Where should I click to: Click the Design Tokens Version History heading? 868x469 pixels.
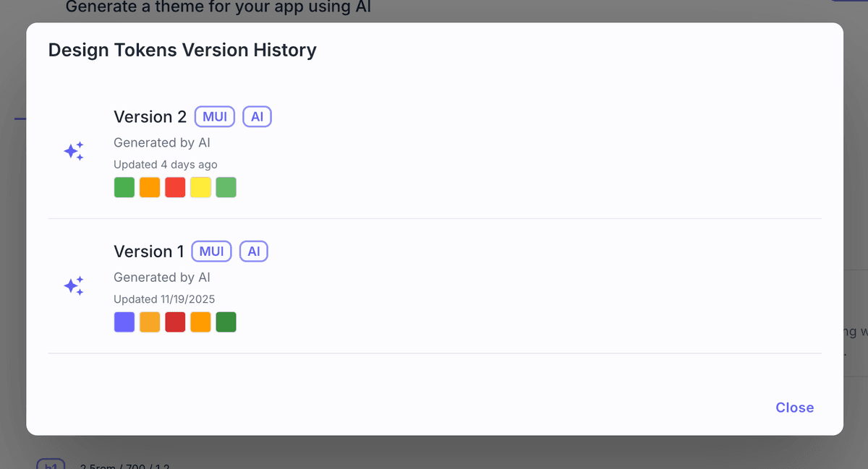click(182, 50)
